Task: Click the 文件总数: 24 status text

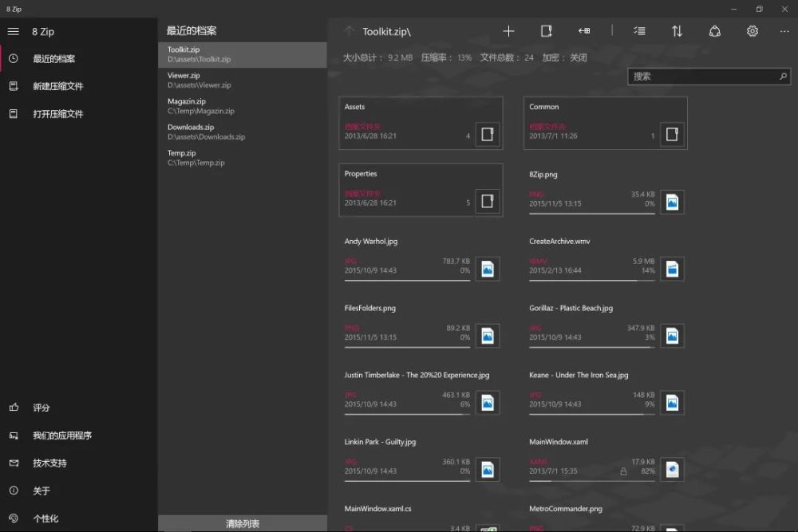Action: pyautogui.click(x=507, y=57)
